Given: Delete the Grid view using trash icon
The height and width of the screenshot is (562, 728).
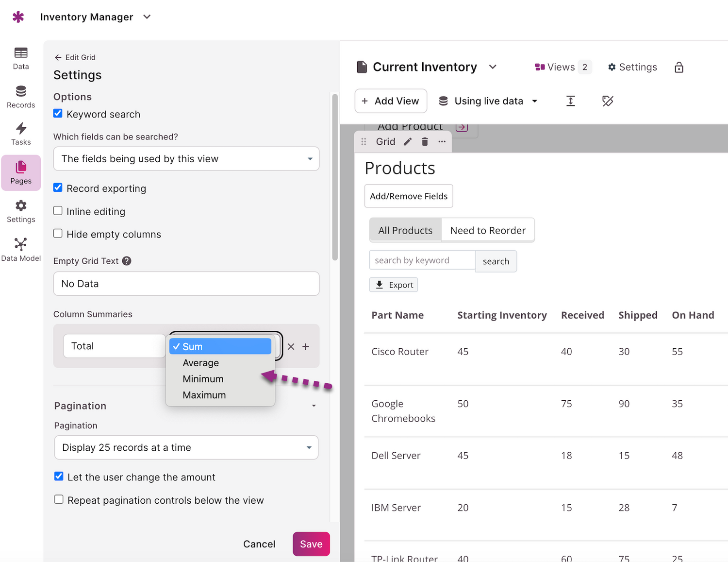Looking at the screenshot, I should [425, 142].
